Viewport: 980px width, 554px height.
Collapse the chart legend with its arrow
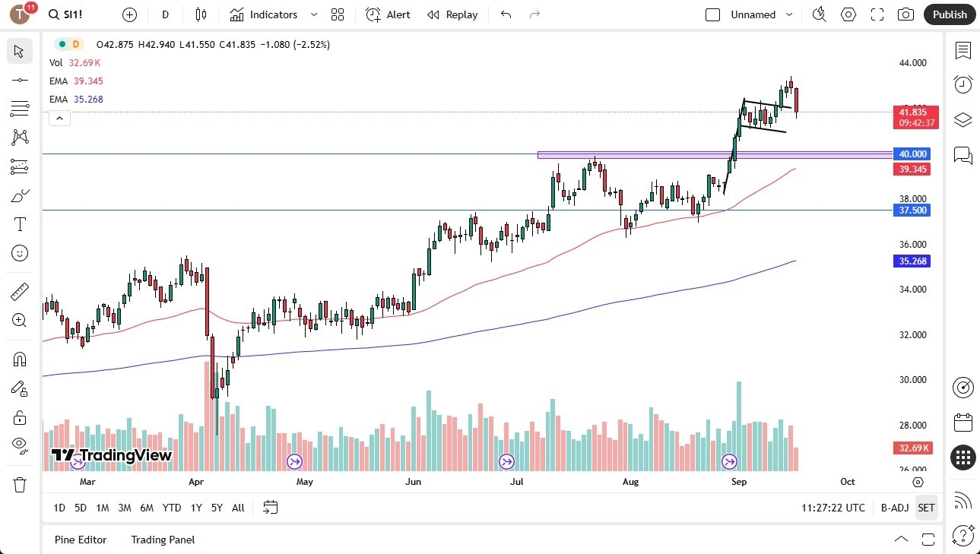pos(59,118)
